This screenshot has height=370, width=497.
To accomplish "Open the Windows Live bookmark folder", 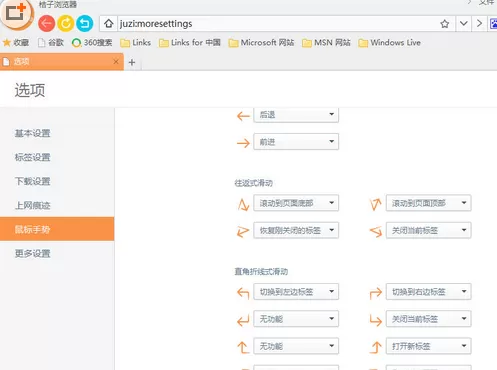I will coord(390,43).
